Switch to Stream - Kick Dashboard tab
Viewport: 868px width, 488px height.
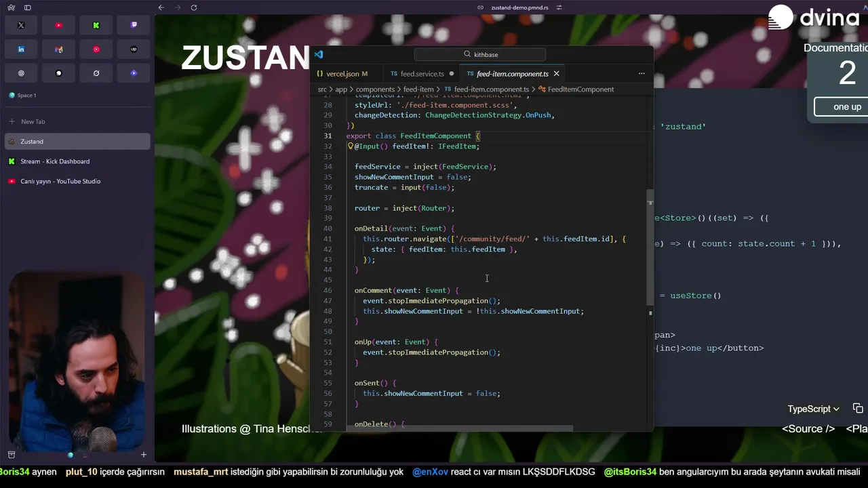coord(77,161)
